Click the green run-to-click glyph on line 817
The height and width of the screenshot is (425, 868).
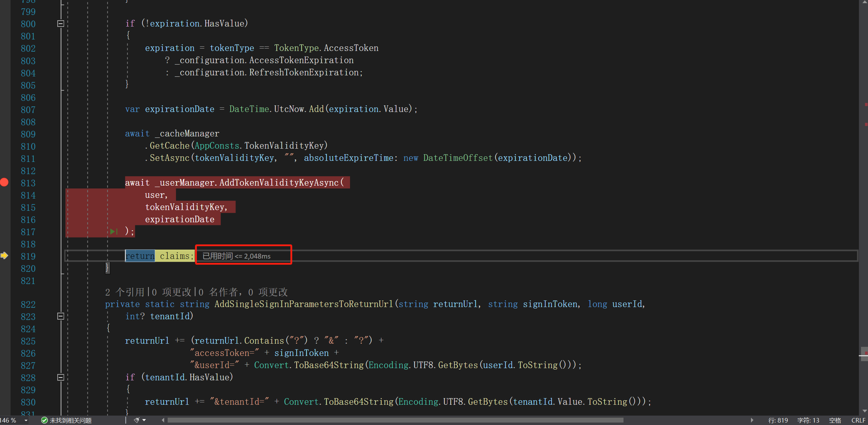click(114, 231)
